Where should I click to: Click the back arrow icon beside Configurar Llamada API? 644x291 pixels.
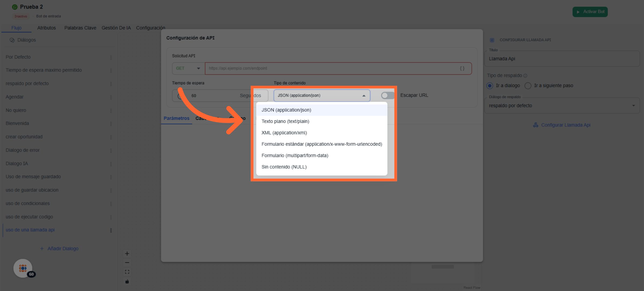point(492,40)
